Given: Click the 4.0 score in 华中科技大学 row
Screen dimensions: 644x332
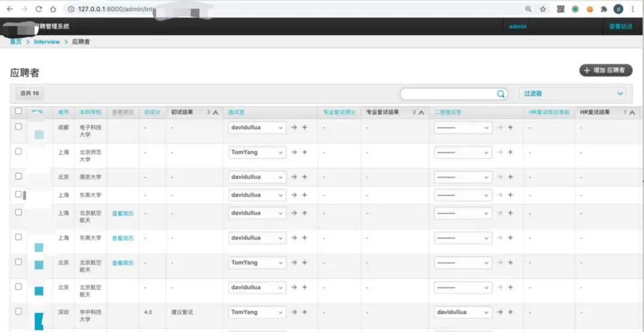Looking at the screenshot, I should coord(148,312).
